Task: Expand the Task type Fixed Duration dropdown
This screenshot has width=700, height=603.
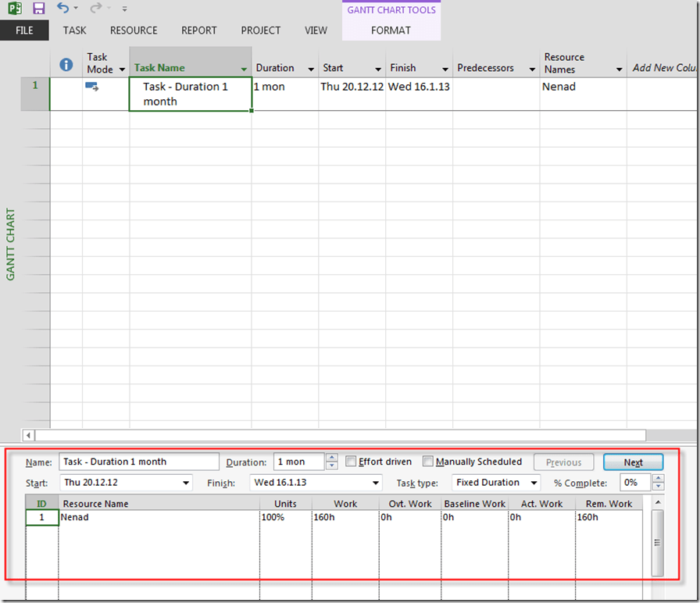Action: click(534, 483)
